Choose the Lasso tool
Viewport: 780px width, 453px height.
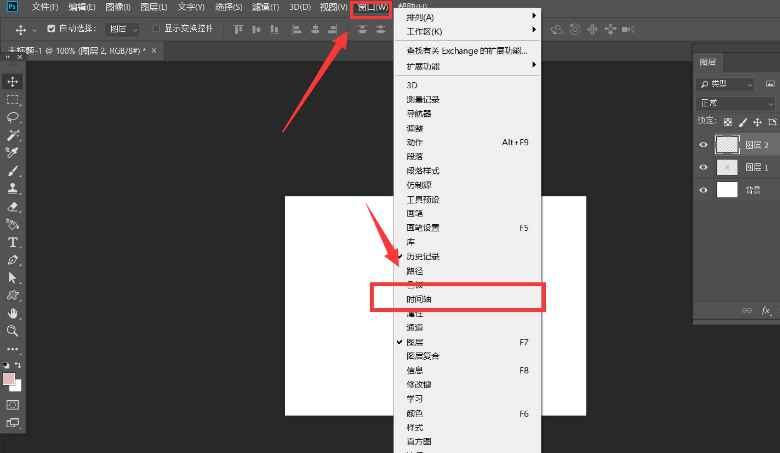13,117
